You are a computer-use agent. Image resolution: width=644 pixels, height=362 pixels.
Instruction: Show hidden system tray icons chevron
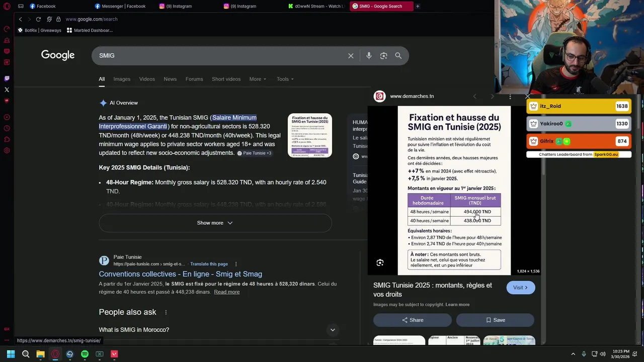point(573,354)
